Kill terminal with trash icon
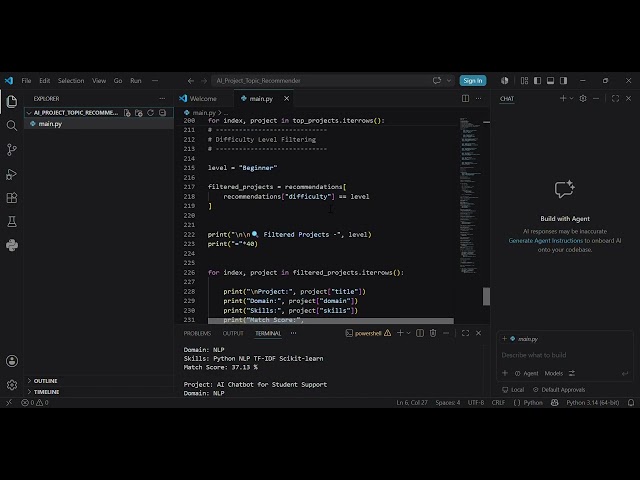 click(x=433, y=333)
